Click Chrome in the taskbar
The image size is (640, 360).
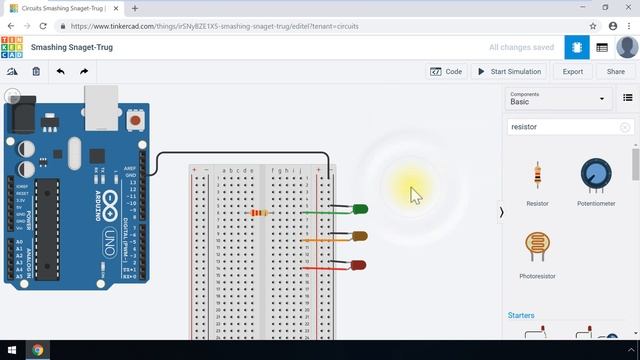(38, 350)
